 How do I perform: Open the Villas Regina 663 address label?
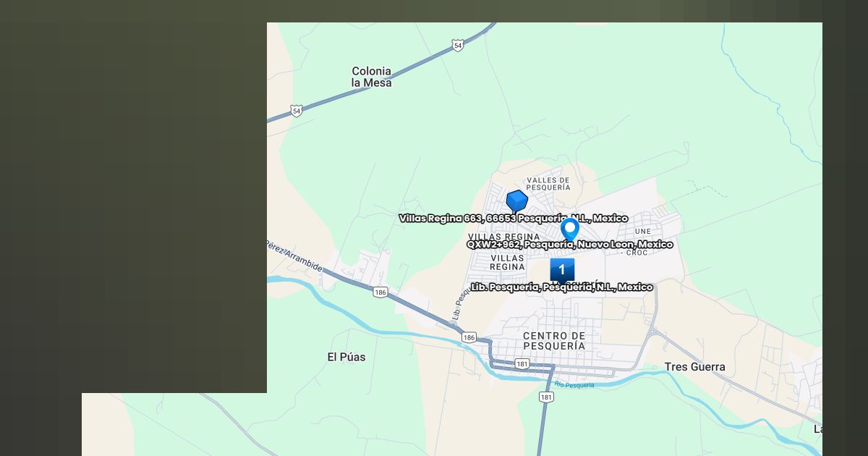tap(513, 219)
